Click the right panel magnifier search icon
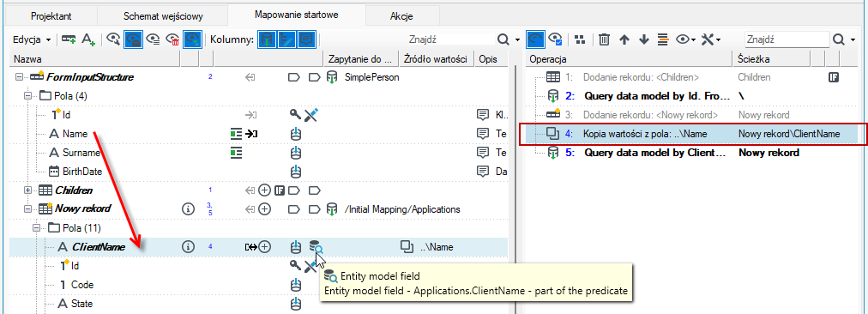868x314 pixels. point(840,39)
